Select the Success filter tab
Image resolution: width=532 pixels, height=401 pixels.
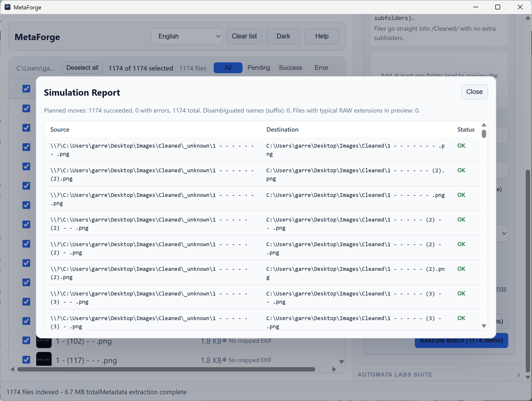290,68
